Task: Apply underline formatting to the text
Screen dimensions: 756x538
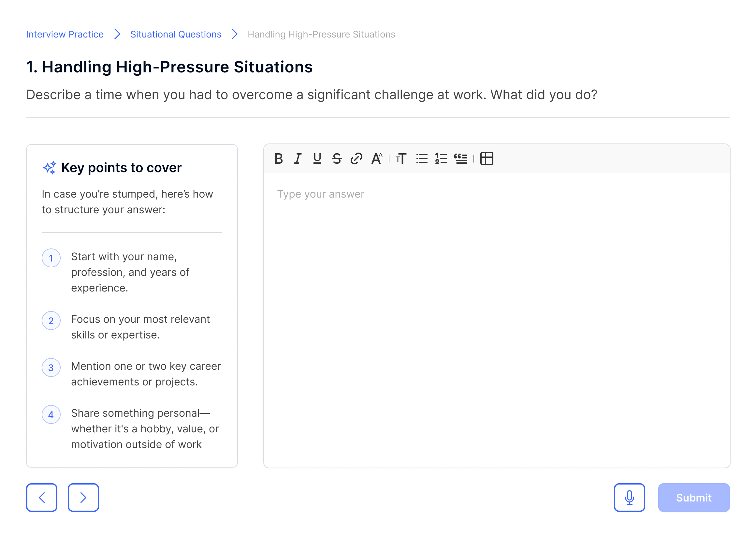Action: tap(317, 159)
